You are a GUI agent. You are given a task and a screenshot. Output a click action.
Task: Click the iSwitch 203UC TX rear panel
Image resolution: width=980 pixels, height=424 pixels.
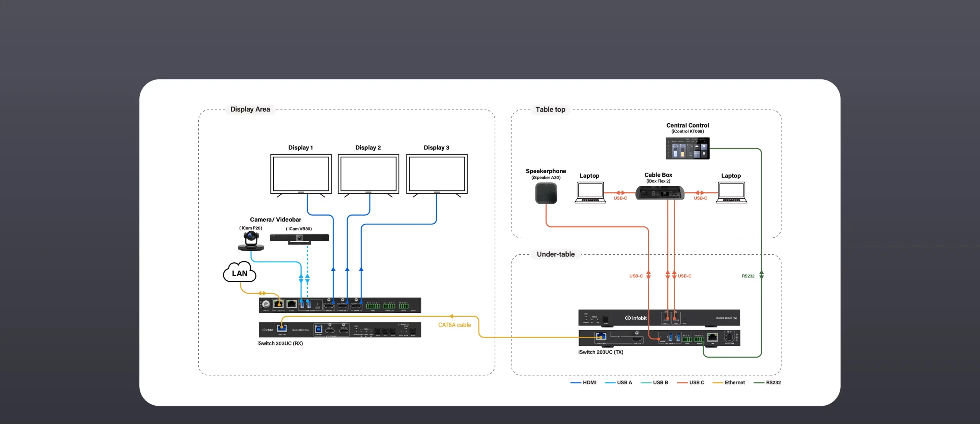pyautogui.click(x=659, y=338)
